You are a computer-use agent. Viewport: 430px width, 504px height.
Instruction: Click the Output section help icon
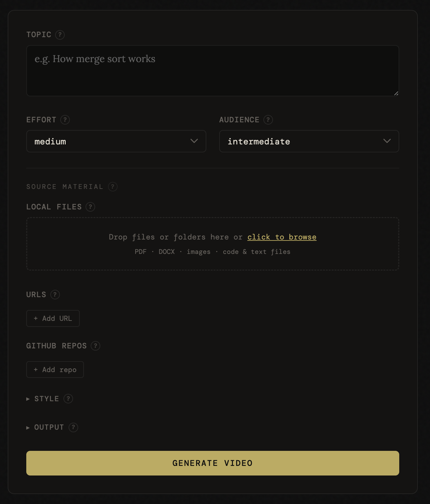[73, 427]
